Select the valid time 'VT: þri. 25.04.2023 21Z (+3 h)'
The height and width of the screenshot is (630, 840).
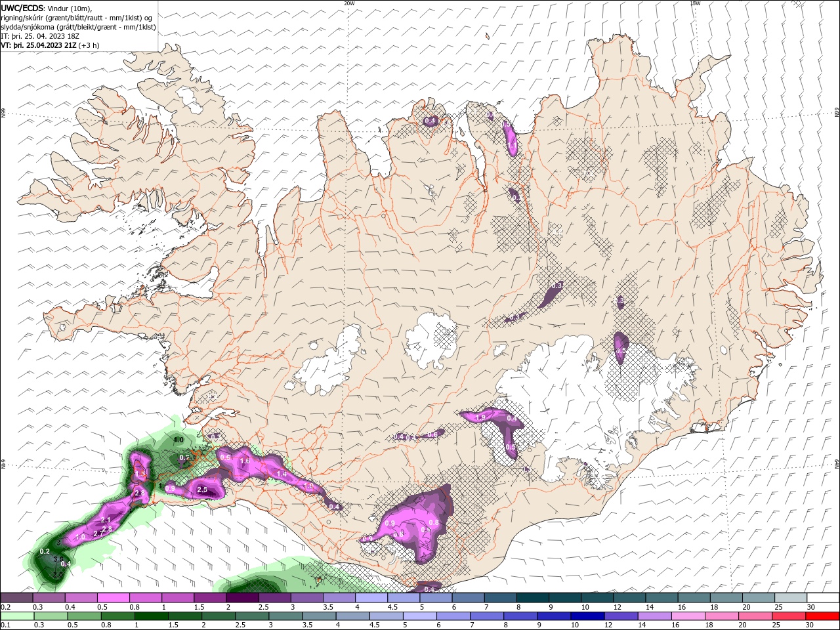click(51, 45)
